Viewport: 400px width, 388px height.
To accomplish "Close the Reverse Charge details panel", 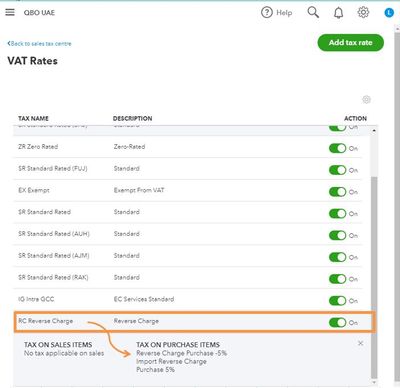I will coord(360,343).
